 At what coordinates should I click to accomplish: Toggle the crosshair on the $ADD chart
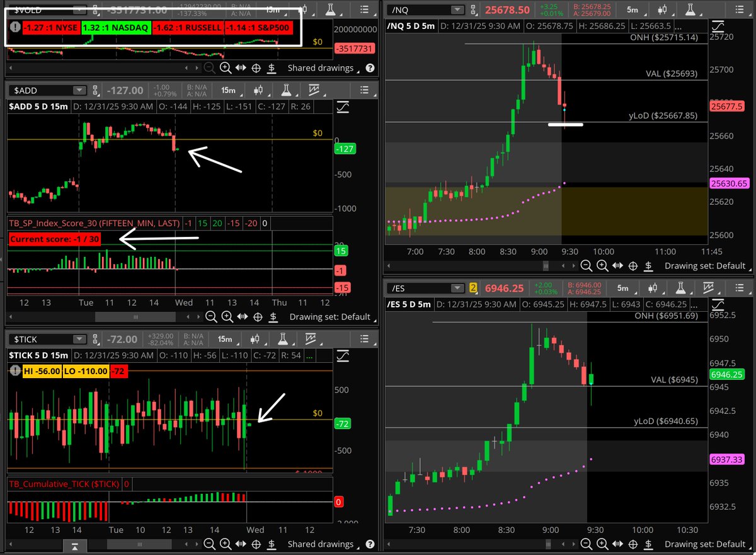pos(258,317)
